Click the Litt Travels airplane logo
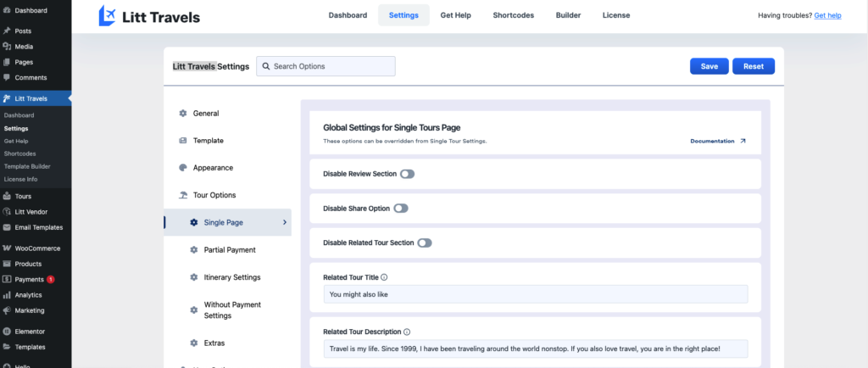 (x=108, y=15)
